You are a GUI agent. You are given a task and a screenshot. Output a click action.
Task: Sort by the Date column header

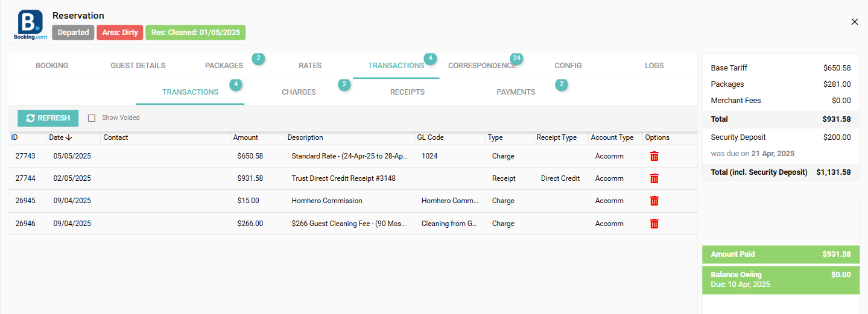coord(60,137)
